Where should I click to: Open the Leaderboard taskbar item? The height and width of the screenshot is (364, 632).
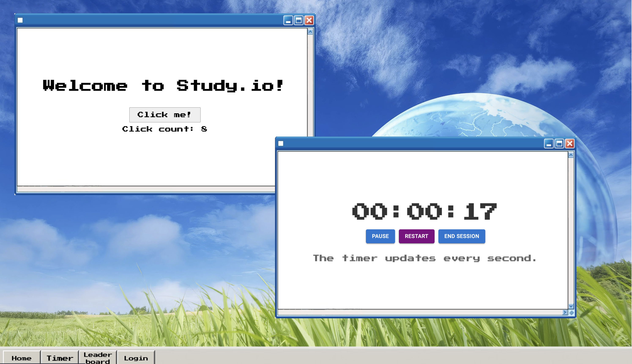coord(98,358)
